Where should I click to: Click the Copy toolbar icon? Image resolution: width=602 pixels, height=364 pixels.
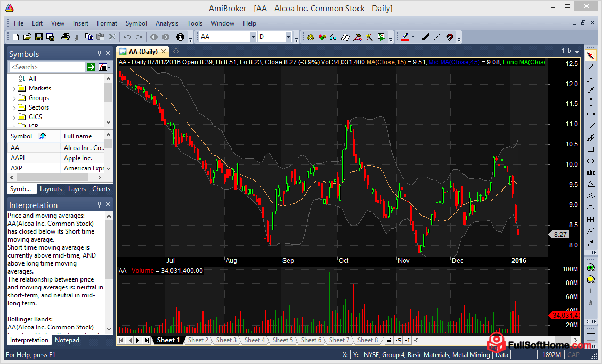(88, 37)
